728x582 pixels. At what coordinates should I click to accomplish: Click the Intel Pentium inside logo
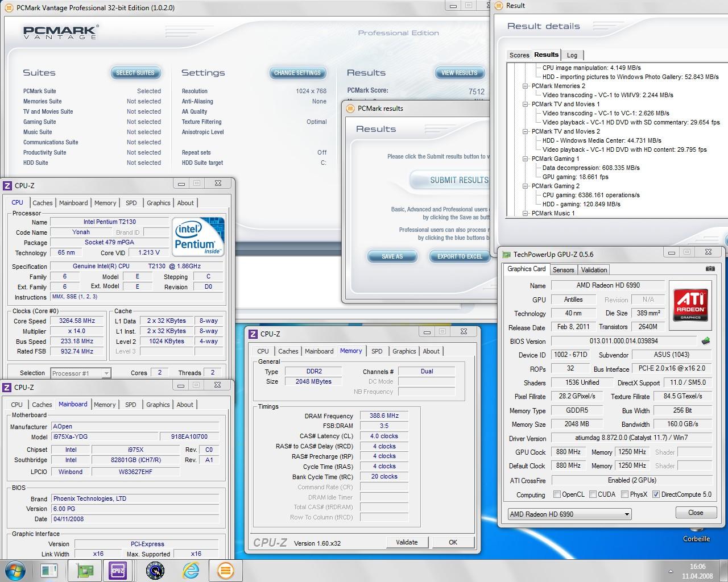(x=198, y=236)
